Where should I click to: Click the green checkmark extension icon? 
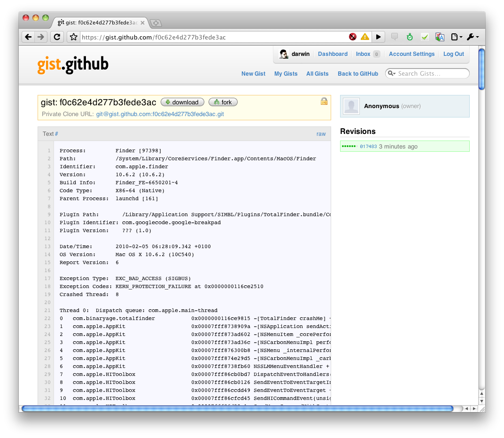click(x=425, y=37)
